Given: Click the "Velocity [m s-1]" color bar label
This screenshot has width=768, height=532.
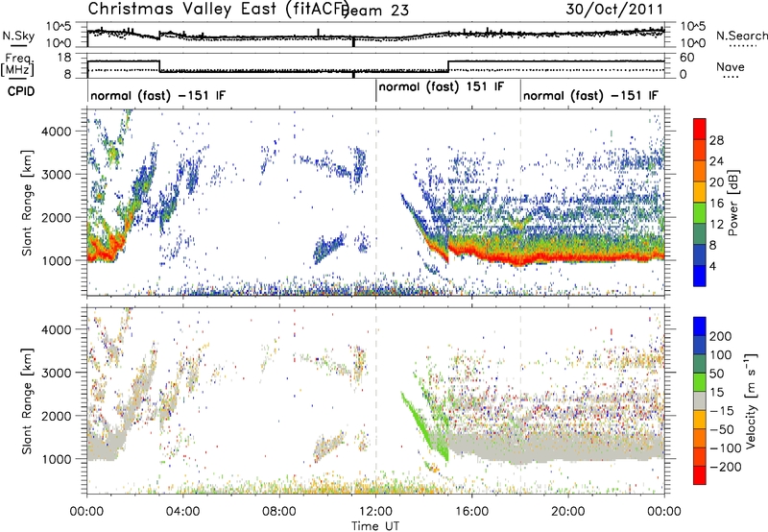Looking at the screenshot, I should pyautogui.click(x=752, y=400).
